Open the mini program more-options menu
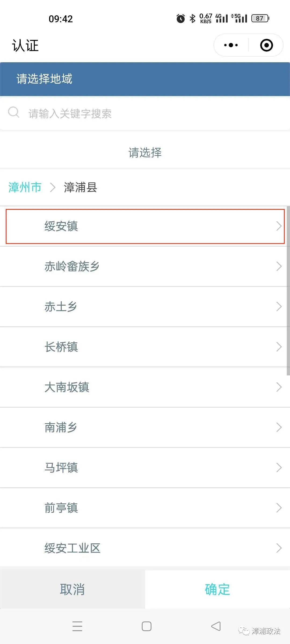The width and height of the screenshot is (290, 644). [231, 45]
